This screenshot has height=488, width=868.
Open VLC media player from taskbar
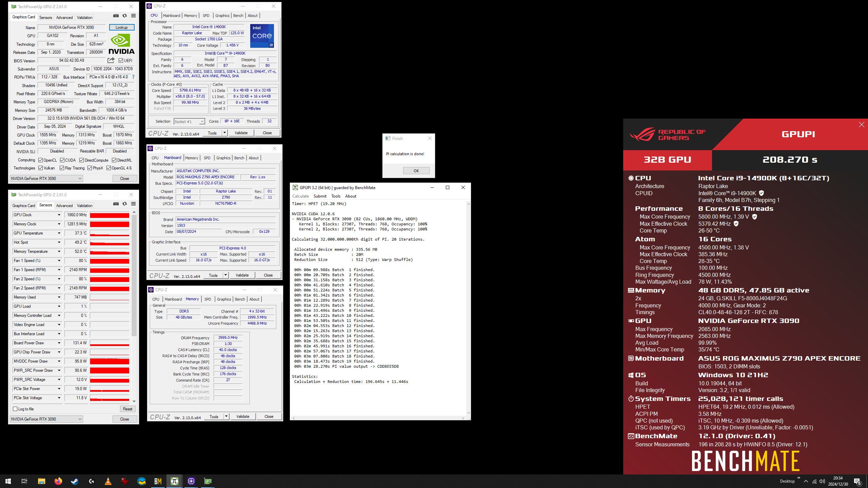(108, 481)
